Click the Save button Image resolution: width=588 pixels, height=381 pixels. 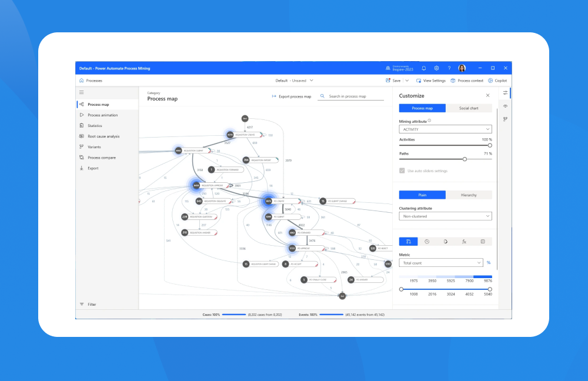393,81
